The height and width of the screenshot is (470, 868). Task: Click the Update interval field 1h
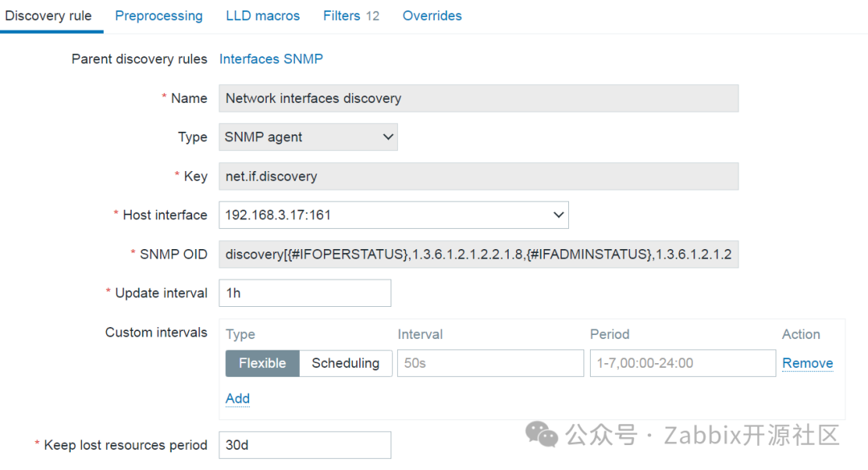point(305,293)
